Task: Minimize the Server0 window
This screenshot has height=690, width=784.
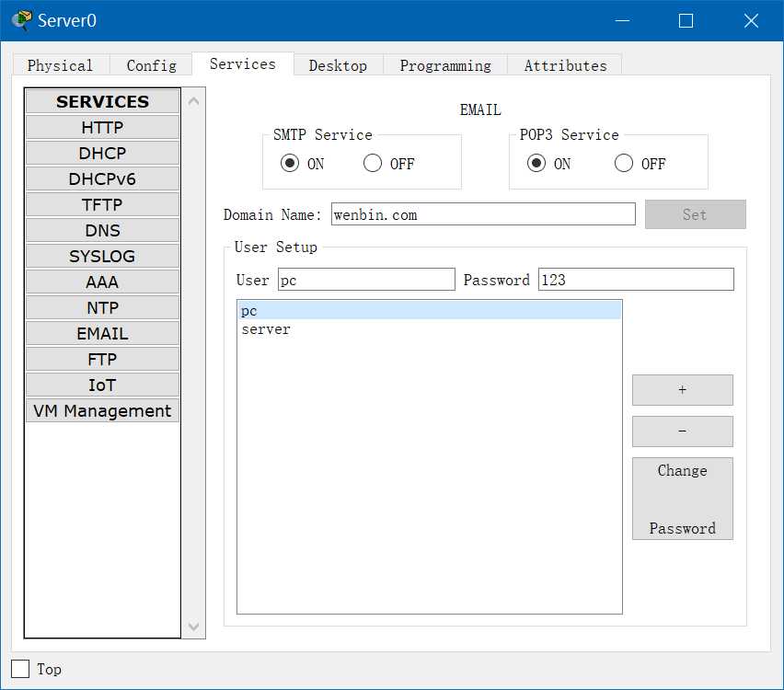Action: pyautogui.click(x=622, y=20)
